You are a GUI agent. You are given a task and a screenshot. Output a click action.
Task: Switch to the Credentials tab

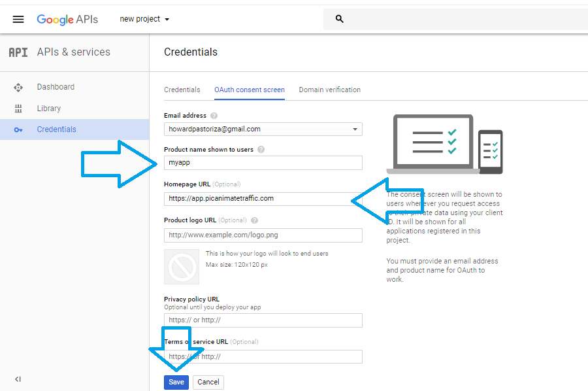click(x=182, y=90)
